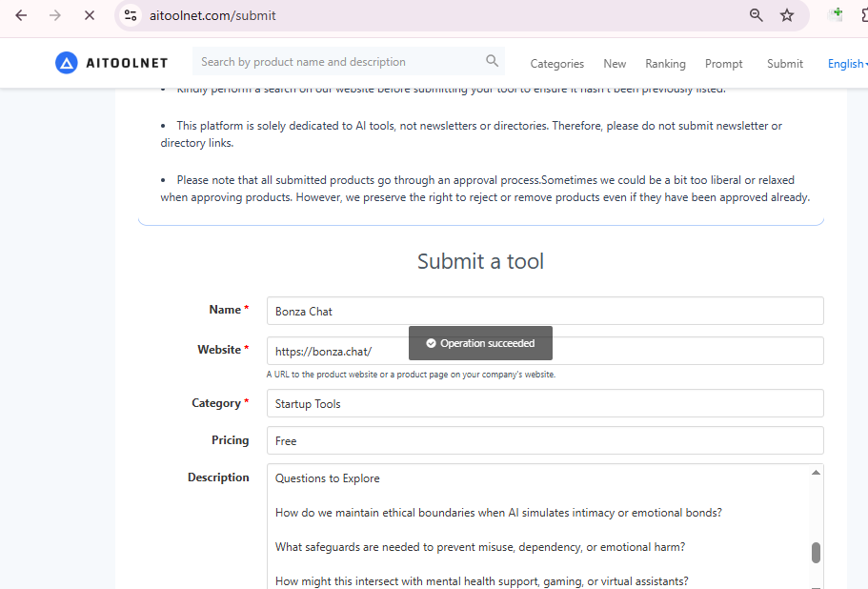The image size is (868, 589).
Task: Click the Name field containing Bonza Chat
Action: (544, 311)
